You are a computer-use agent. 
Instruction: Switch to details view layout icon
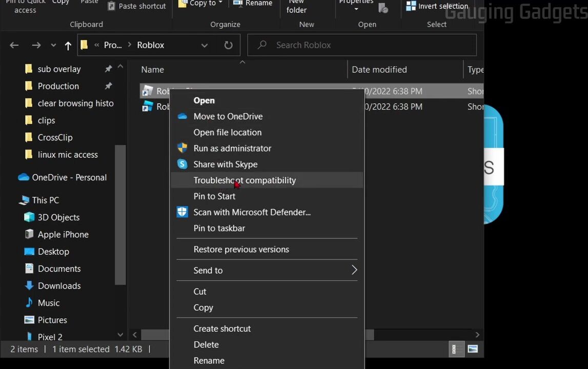(x=456, y=349)
